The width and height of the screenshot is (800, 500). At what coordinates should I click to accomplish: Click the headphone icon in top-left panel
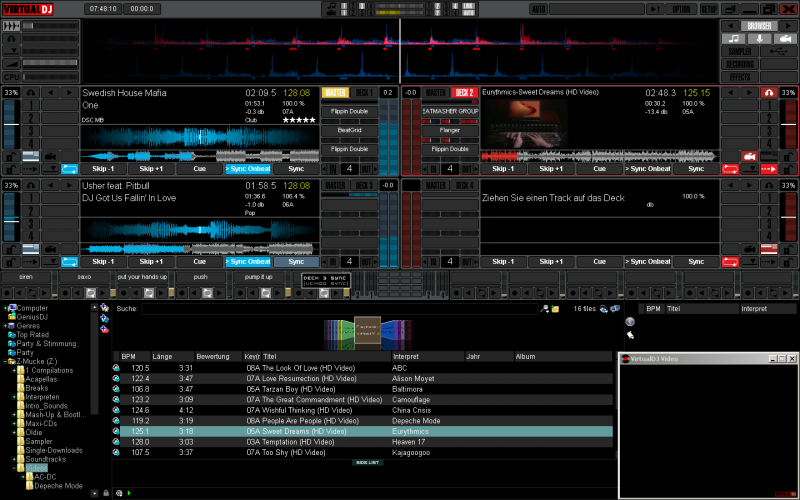(11, 39)
